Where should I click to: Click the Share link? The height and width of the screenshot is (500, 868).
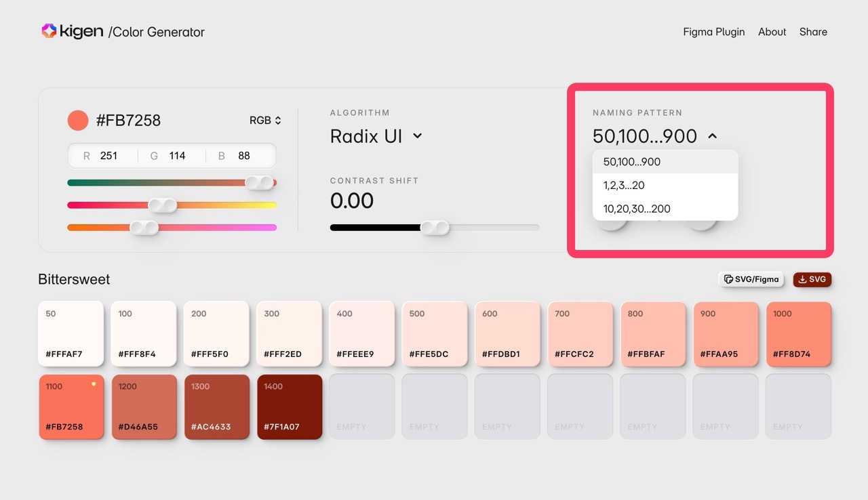812,32
